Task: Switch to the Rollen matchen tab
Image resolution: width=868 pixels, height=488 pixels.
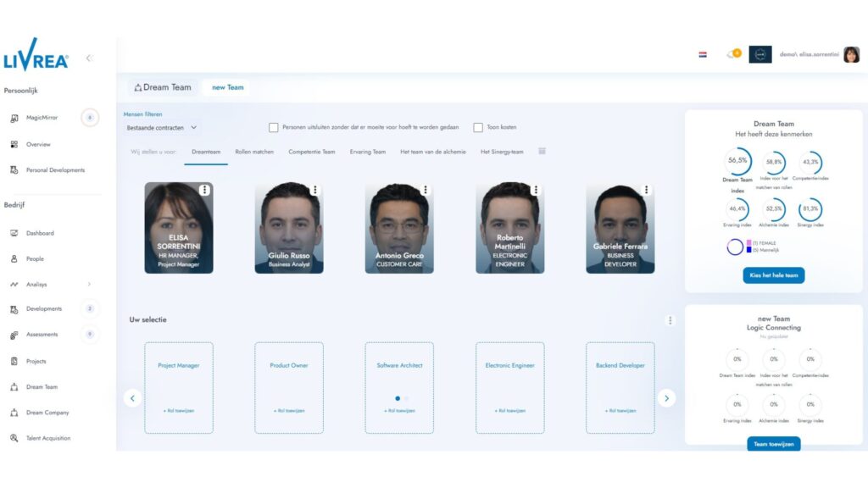Action: (x=254, y=152)
